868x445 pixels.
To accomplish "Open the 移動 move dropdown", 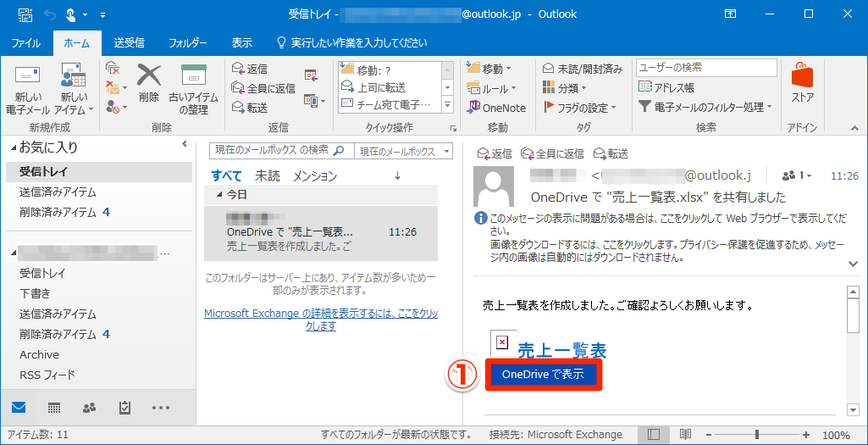I will pos(489,69).
